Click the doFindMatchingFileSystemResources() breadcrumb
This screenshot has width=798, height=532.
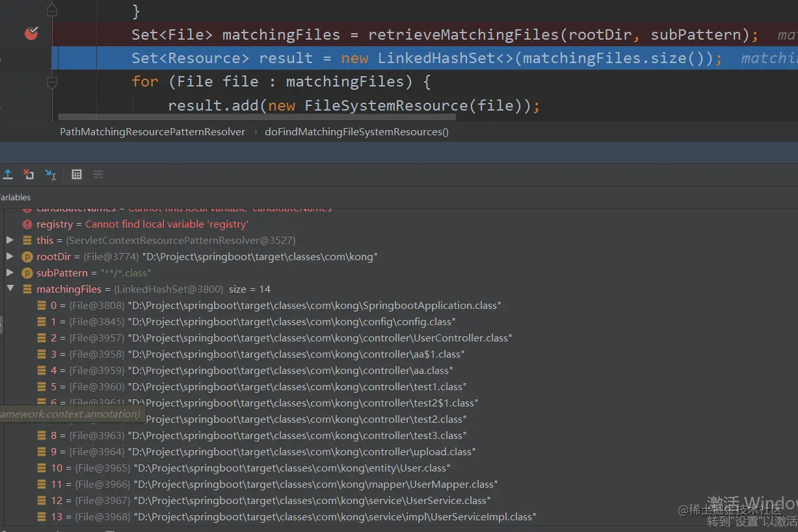pyautogui.click(x=356, y=131)
